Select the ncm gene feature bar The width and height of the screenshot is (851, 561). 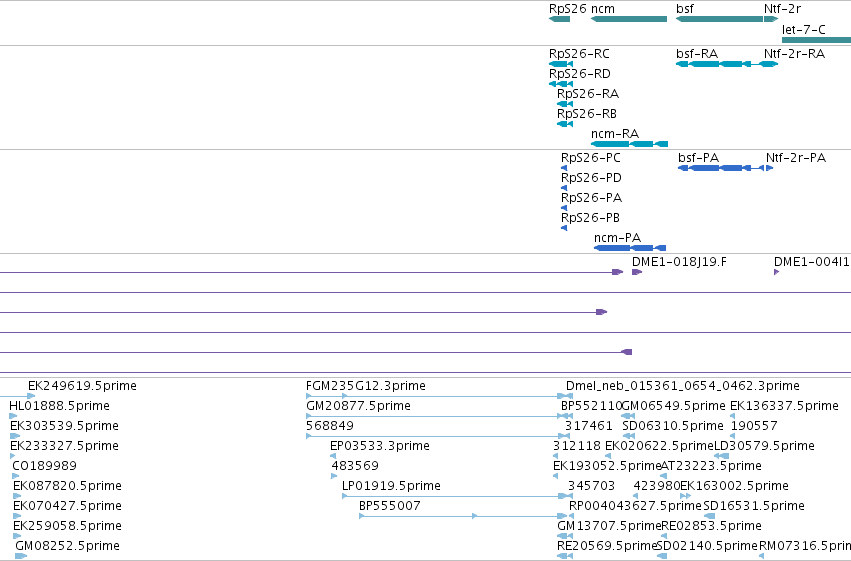(629, 19)
